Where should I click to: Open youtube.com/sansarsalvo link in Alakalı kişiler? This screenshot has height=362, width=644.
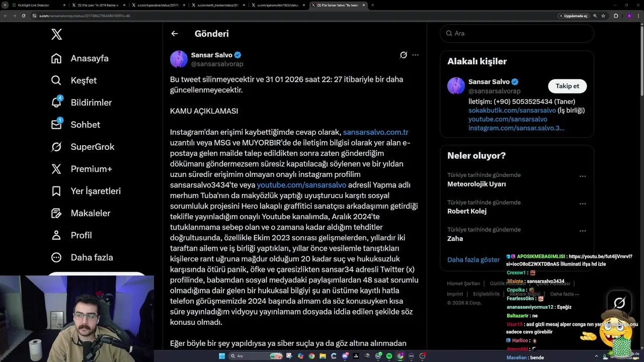click(x=508, y=119)
